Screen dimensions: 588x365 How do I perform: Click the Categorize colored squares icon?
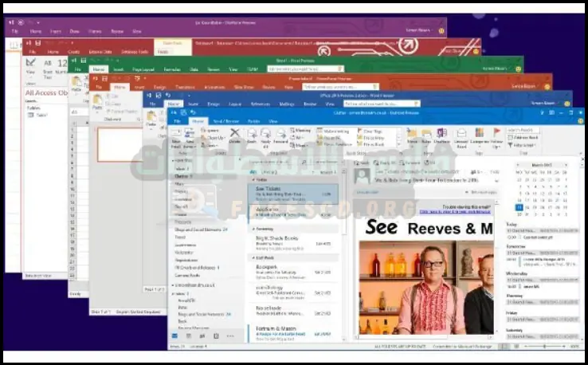click(x=480, y=133)
